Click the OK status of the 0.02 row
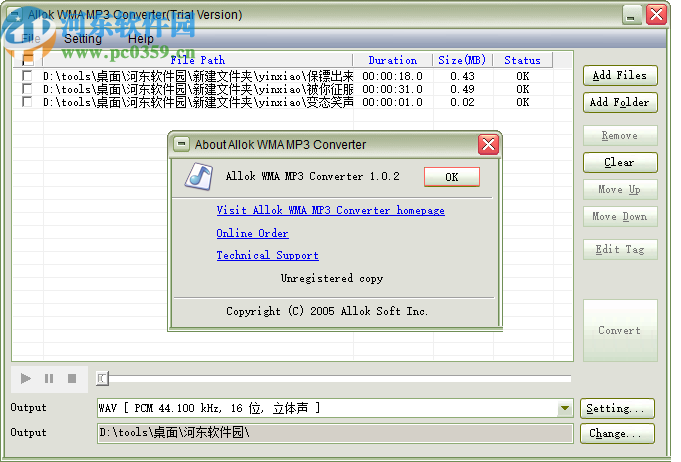Image resolution: width=681 pixels, height=462 pixels. [523, 102]
